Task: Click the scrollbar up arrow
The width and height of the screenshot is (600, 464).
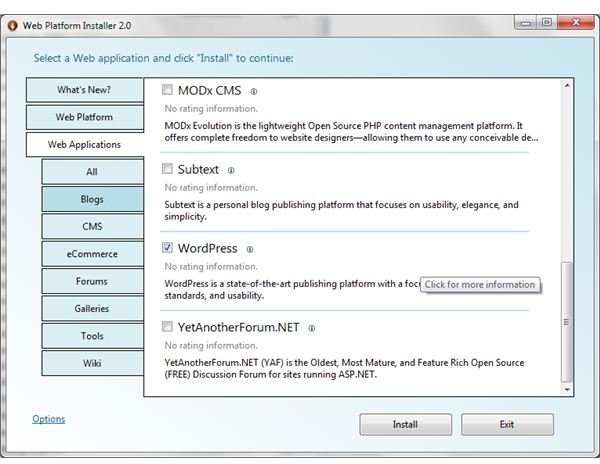Action: point(567,85)
